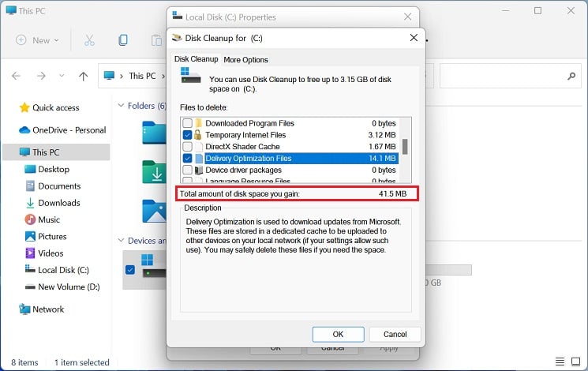Open OneDrive - Personal in sidebar
The image size is (588, 371).
pyautogui.click(x=62, y=130)
